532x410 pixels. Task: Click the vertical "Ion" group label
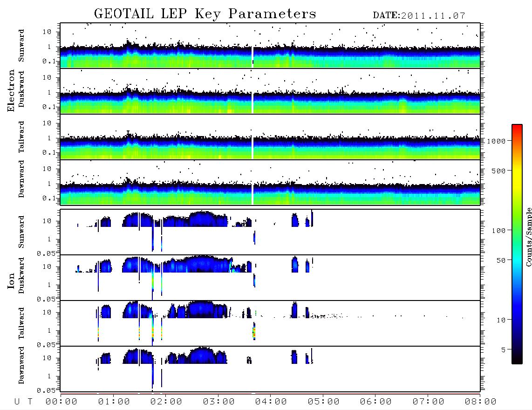point(11,280)
